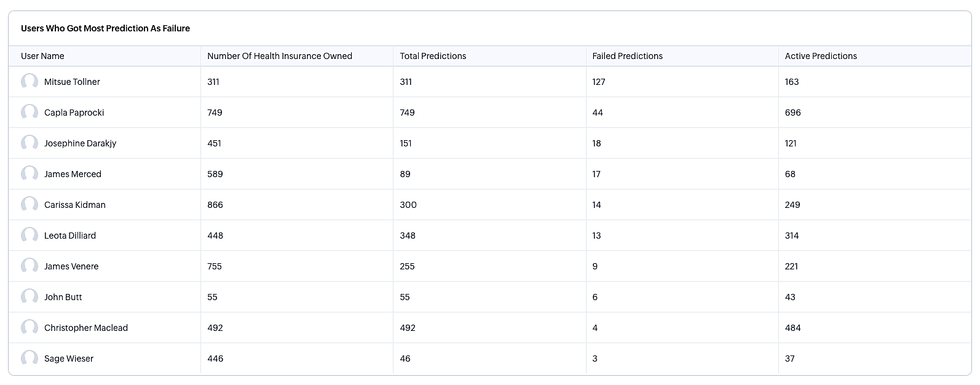980x385 pixels.
Task: Click Josephine Darakjy's profile avatar
Action: 30,143
